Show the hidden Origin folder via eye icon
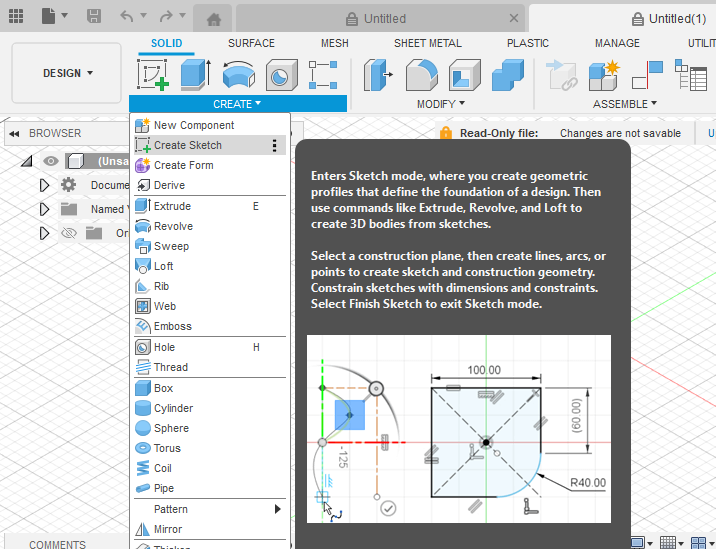 69,233
